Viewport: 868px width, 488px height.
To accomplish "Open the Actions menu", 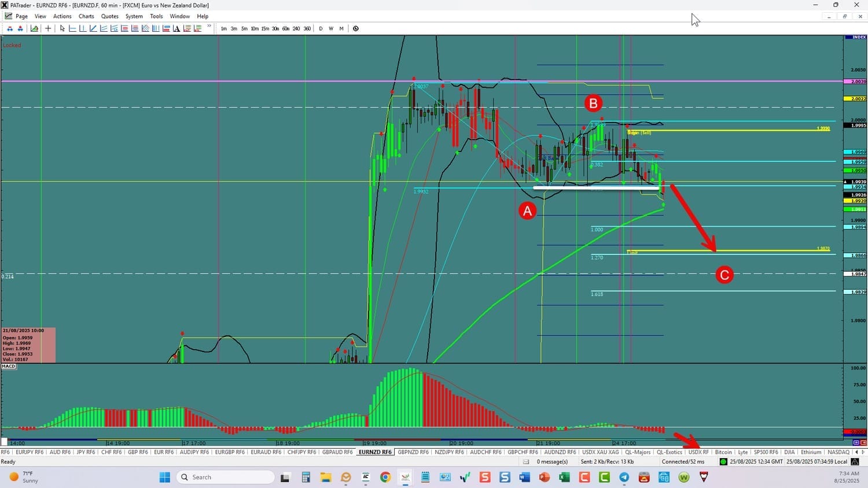I will (62, 16).
